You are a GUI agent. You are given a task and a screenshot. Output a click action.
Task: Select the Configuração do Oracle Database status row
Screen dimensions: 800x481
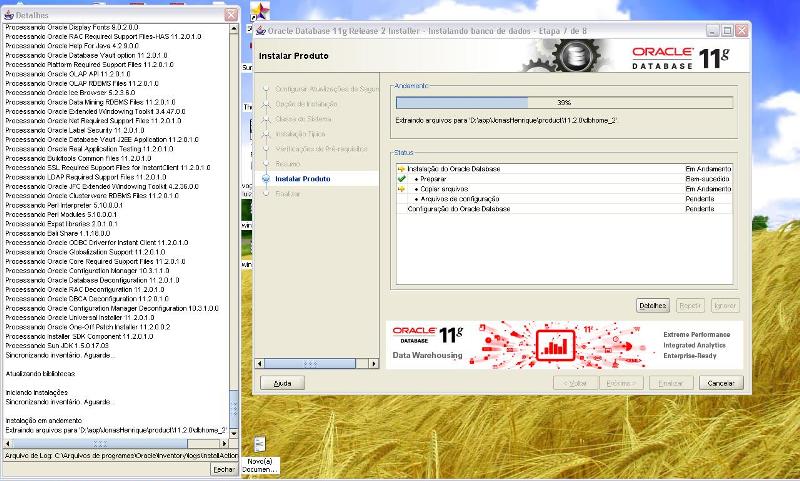564,209
